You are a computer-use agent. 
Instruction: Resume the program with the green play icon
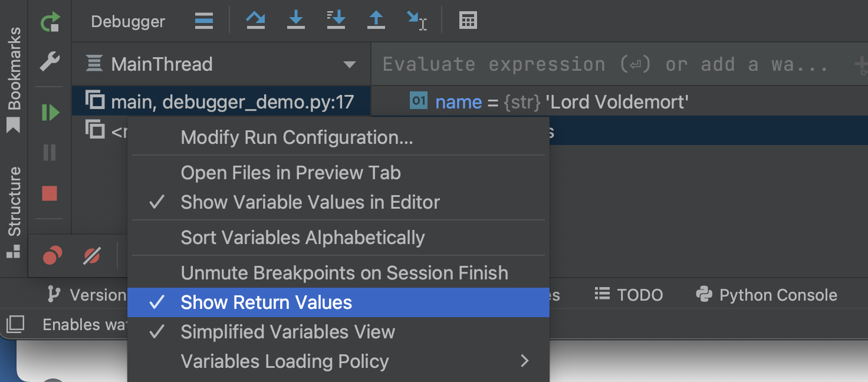point(51,113)
